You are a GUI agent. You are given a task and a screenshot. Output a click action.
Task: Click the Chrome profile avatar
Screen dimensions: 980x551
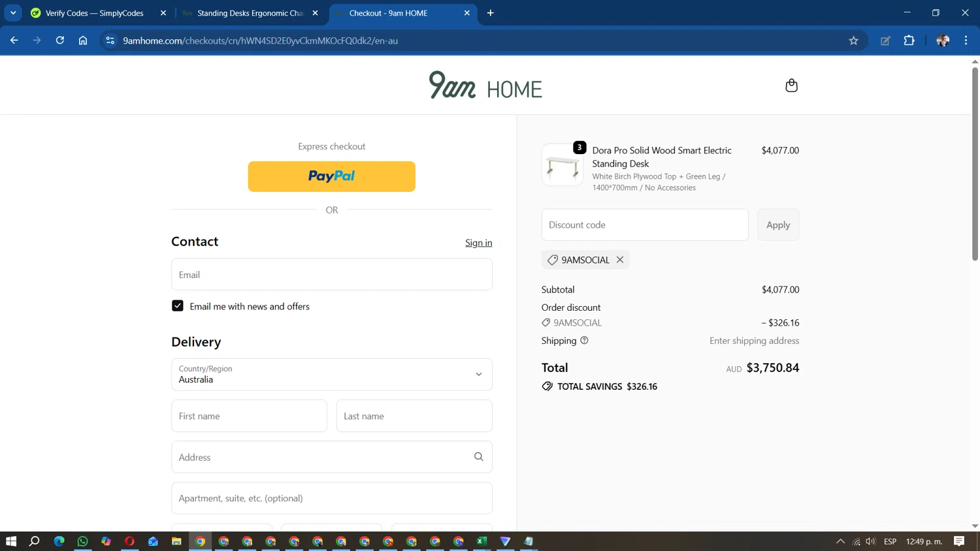(943, 40)
